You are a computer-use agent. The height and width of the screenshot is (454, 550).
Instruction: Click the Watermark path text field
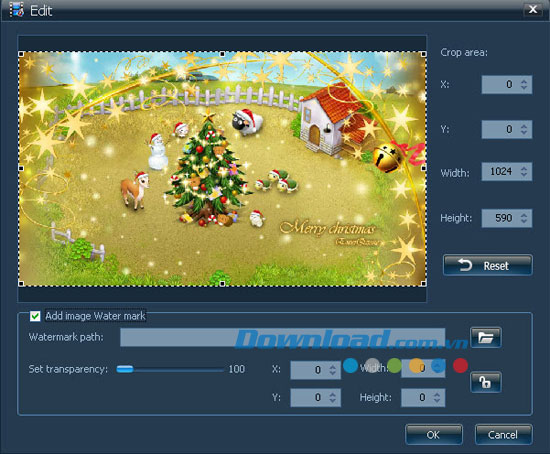(x=283, y=337)
